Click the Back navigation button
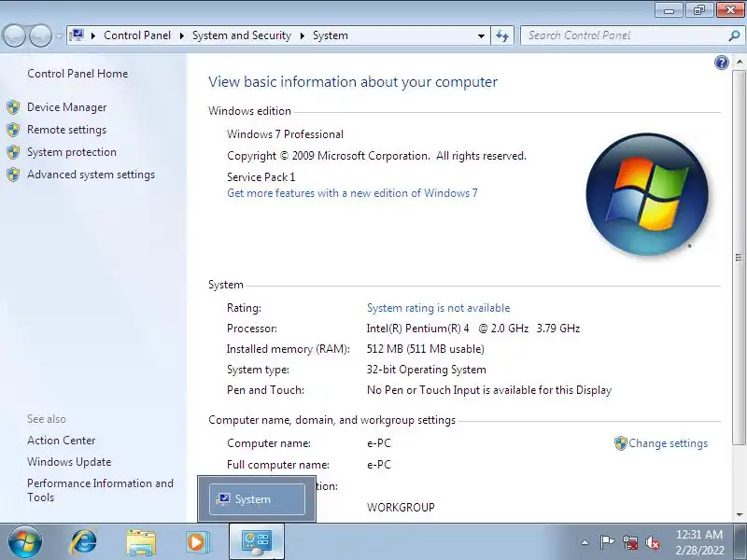 [14, 35]
